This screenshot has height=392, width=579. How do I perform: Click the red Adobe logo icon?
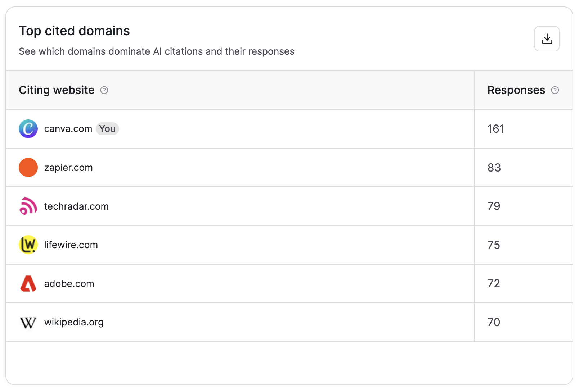[28, 283]
